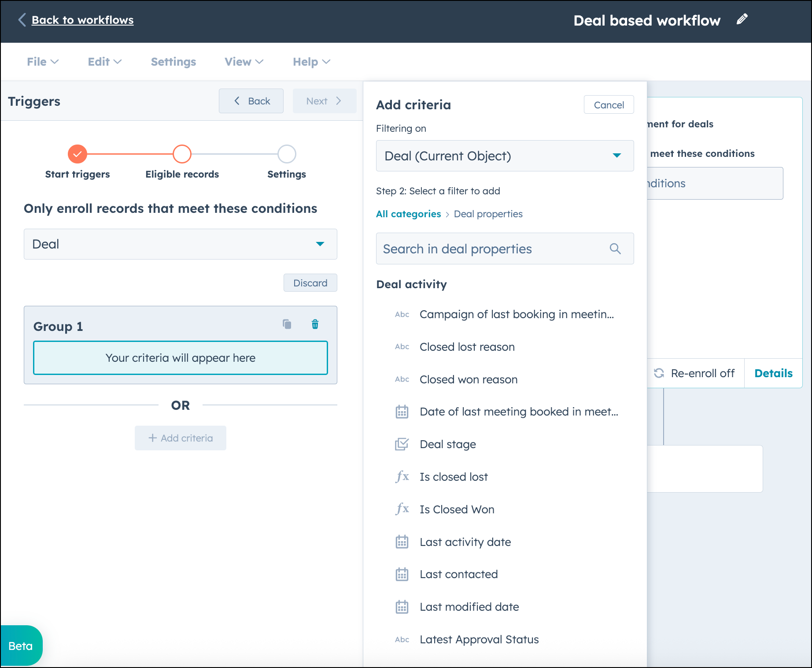This screenshot has height=668, width=812.
Task: Click the Beta badge
Action: 21,646
